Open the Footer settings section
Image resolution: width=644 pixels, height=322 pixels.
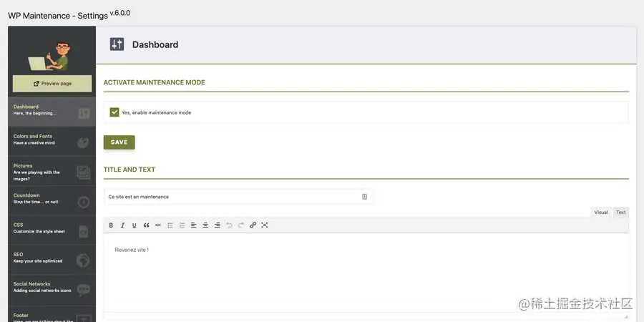tap(52, 313)
